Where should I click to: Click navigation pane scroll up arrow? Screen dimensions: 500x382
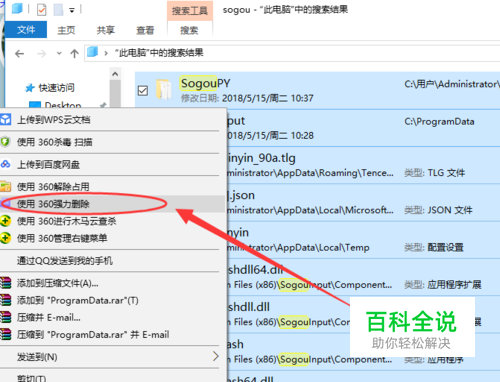click(115, 74)
